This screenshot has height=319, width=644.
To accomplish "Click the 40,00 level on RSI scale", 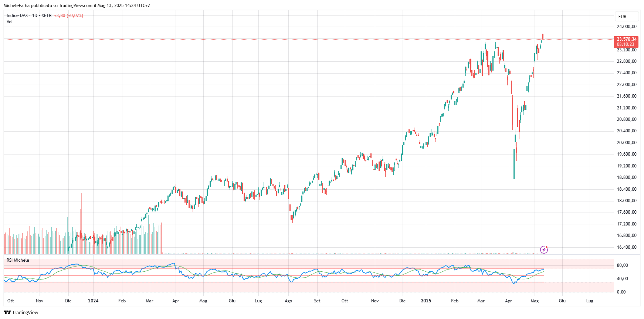I will pyautogui.click(x=622, y=279).
